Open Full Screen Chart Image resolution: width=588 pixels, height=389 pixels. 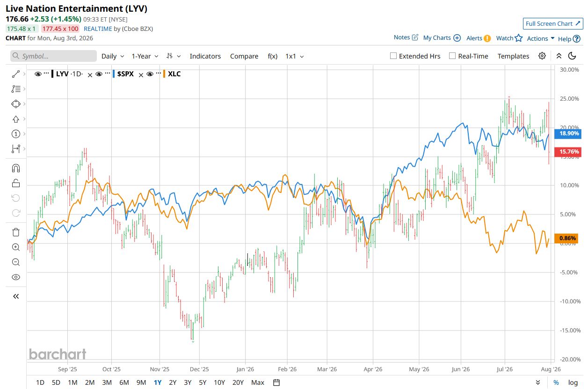click(553, 23)
